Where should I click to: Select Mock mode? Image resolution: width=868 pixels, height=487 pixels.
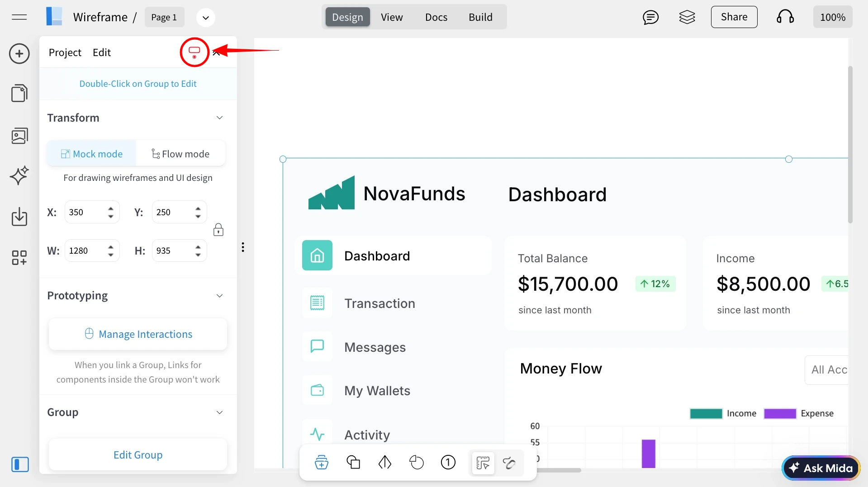(x=92, y=154)
